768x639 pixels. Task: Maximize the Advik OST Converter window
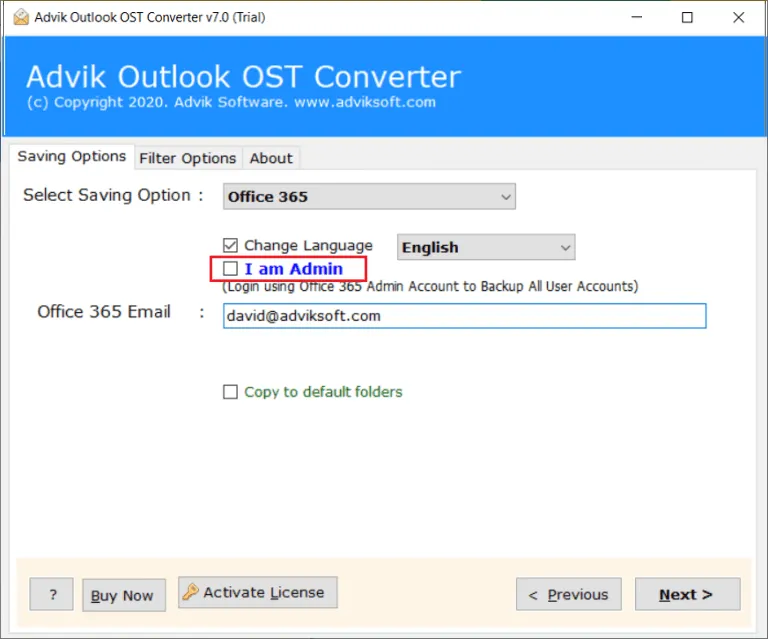(x=687, y=17)
